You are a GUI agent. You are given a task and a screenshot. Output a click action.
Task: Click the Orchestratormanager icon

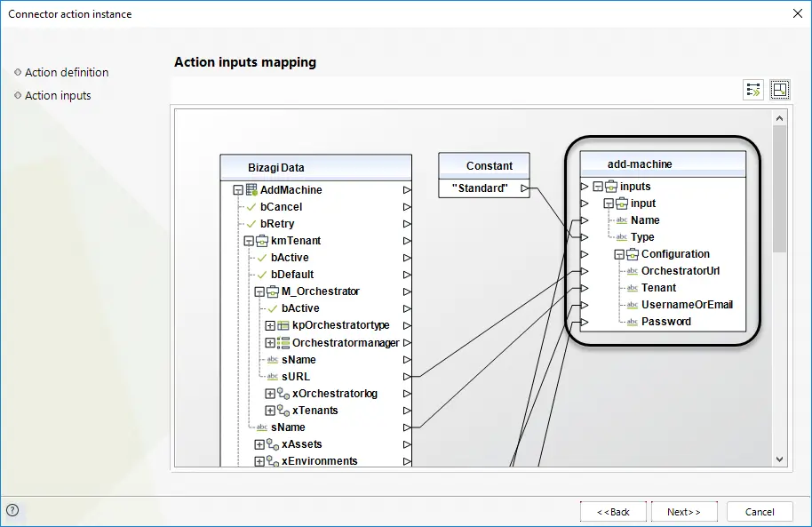283,342
